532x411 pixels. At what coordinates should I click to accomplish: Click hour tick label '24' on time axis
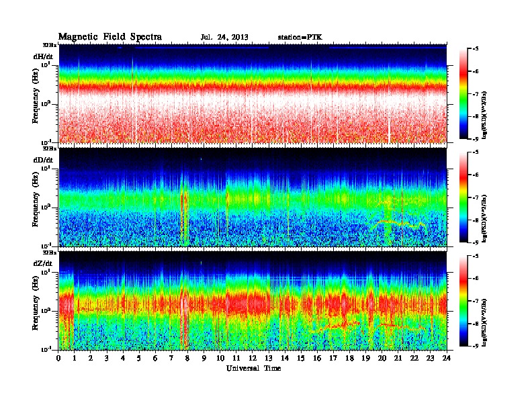pyautogui.click(x=447, y=358)
